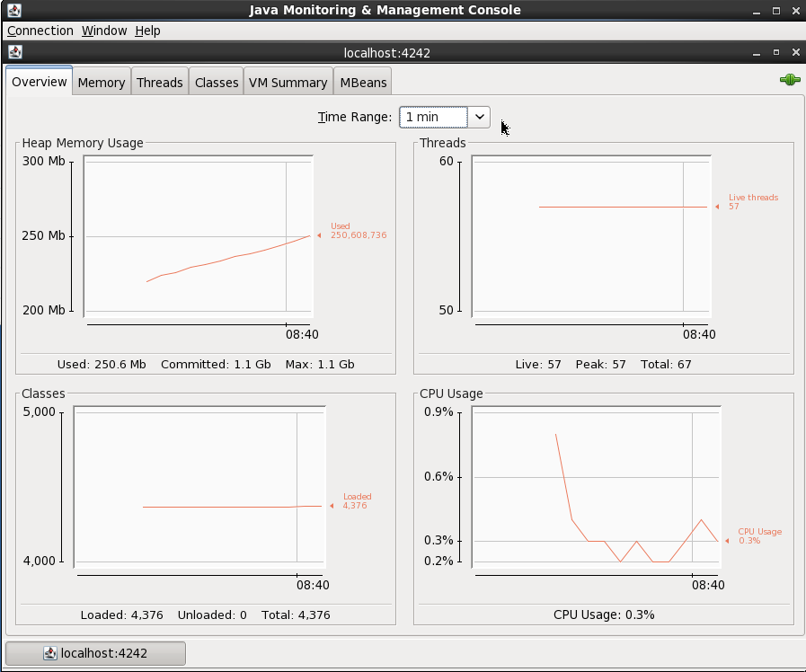Click the localhost:4242 taskbar button
806x672 pixels.
coord(95,653)
